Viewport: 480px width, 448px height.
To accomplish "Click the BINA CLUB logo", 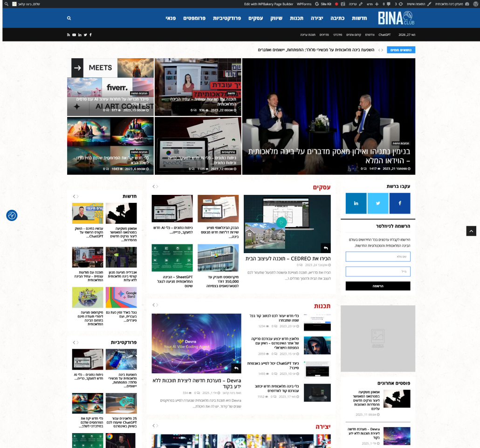I will [396, 18].
